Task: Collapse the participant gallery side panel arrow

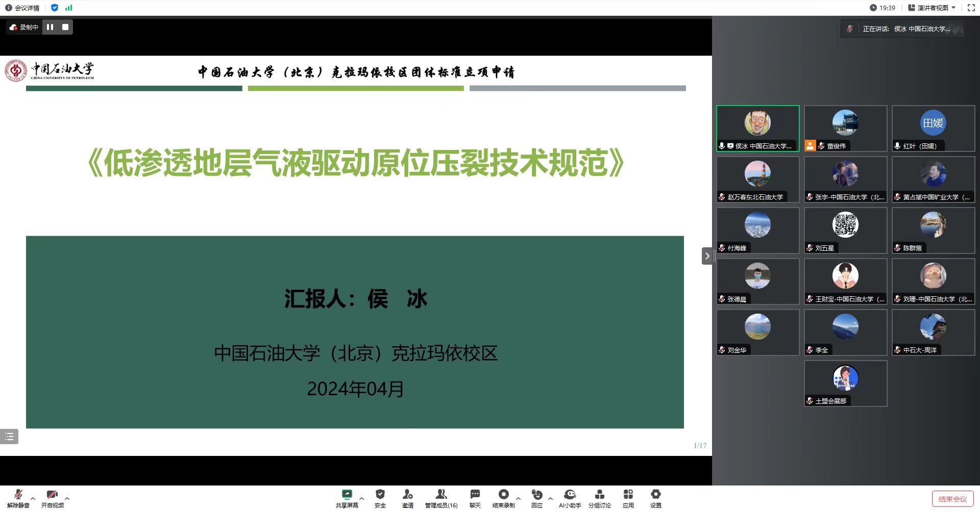Action: (x=707, y=256)
